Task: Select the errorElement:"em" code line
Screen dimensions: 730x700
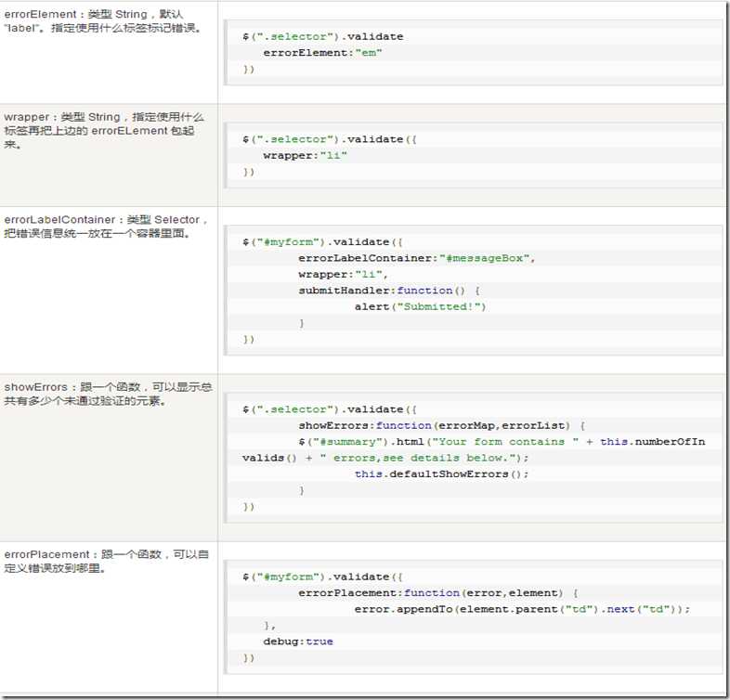Action: 322,53
